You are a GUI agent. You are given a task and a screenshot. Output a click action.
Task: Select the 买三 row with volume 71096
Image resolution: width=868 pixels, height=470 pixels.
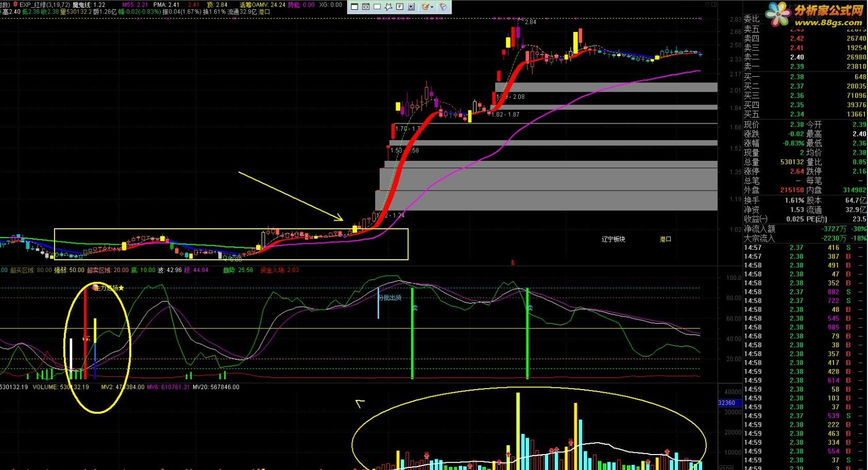[805, 95]
